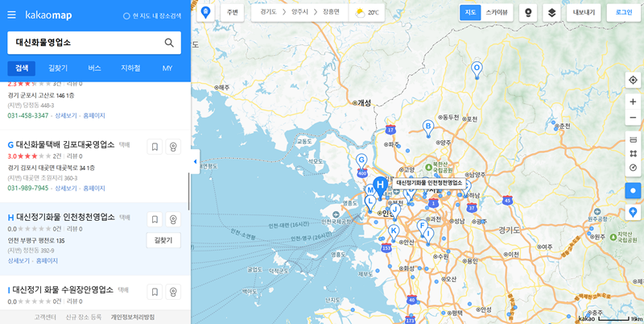Open 홈페이지 link for 김포대곶영업소
This screenshot has height=324, width=644.
tap(94, 188)
